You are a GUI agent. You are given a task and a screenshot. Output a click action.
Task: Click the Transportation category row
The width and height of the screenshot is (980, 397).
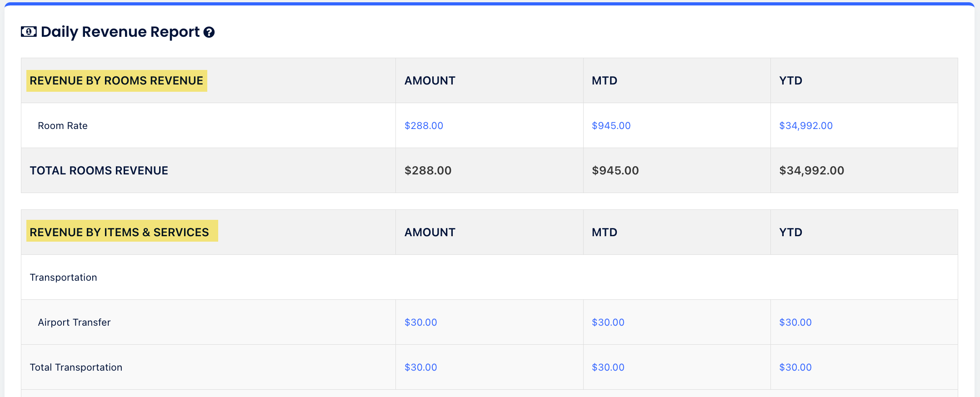tap(63, 278)
